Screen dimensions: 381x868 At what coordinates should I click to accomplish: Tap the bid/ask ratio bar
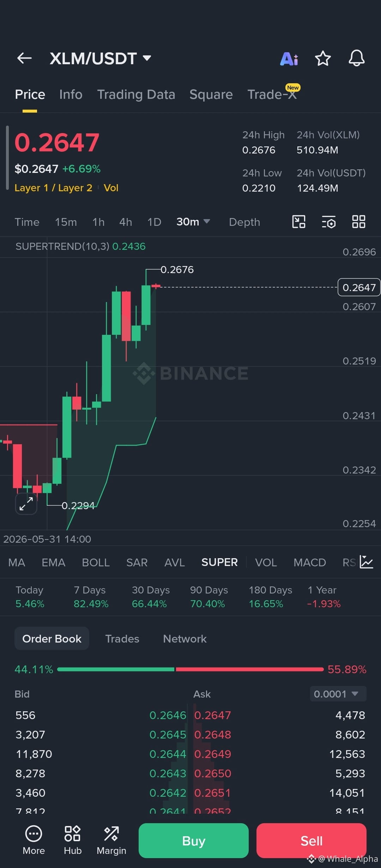click(190, 669)
